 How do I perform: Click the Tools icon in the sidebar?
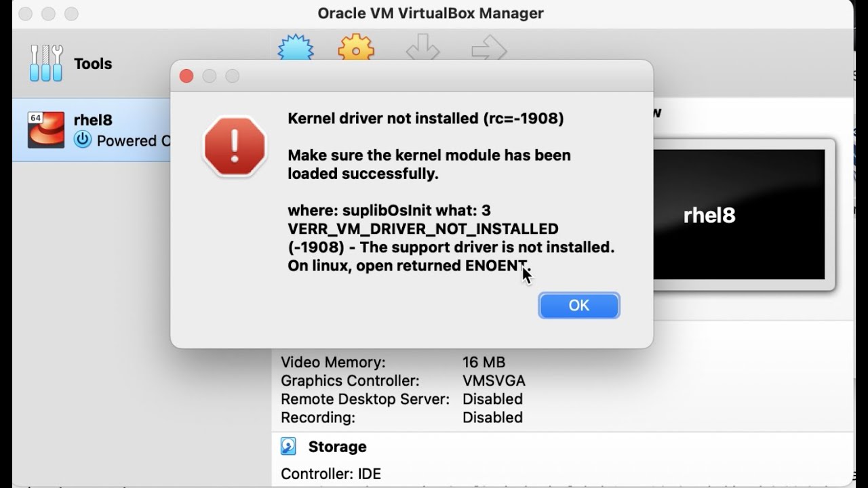click(46, 64)
